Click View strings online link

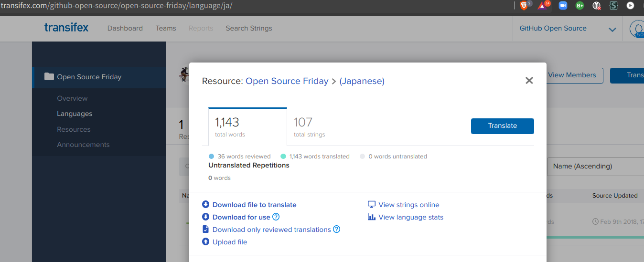(x=408, y=205)
